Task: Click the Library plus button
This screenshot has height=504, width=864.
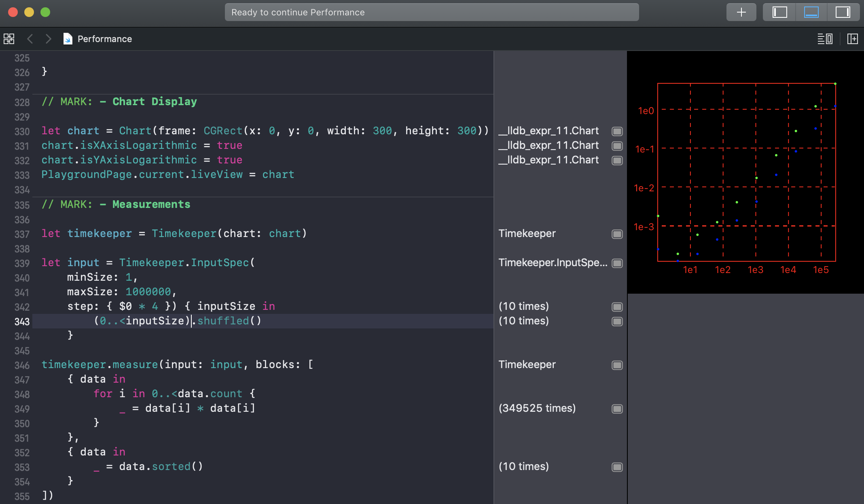Action: (741, 12)
